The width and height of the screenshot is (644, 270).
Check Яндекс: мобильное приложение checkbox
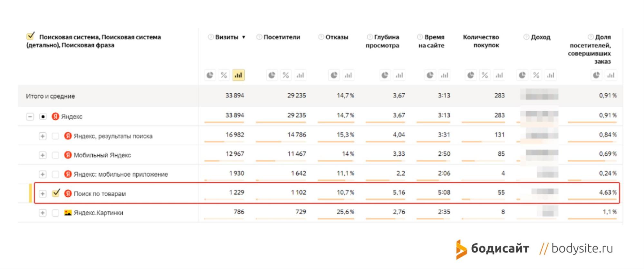click(55, 174)
